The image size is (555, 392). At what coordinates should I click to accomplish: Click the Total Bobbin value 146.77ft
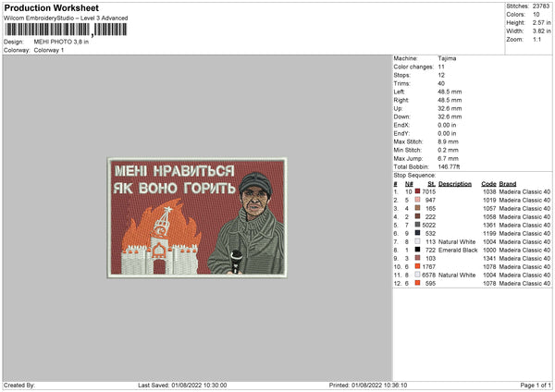[x=449, y=166]
